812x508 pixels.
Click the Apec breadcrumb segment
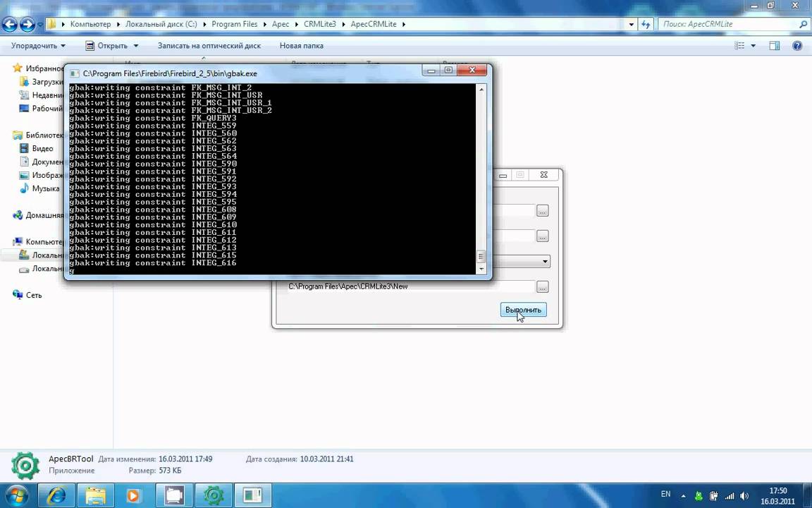pos(281,24)
